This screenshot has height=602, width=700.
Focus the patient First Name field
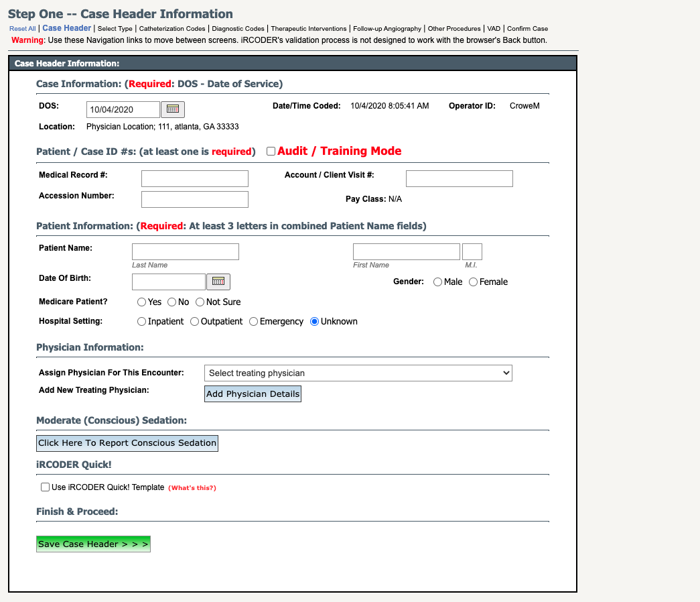coord(406,251)
